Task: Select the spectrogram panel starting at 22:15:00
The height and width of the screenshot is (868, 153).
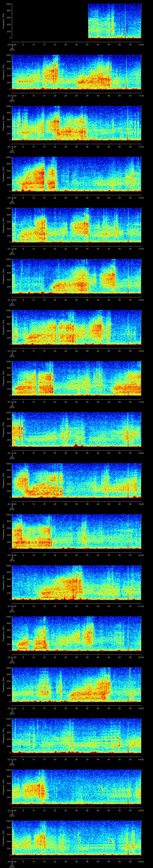Action: point(76,327)
